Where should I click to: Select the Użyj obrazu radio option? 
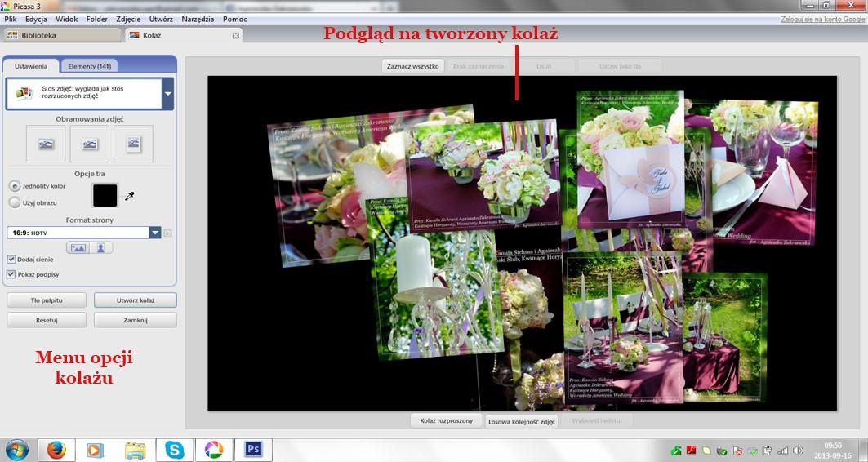pos(15,202)
